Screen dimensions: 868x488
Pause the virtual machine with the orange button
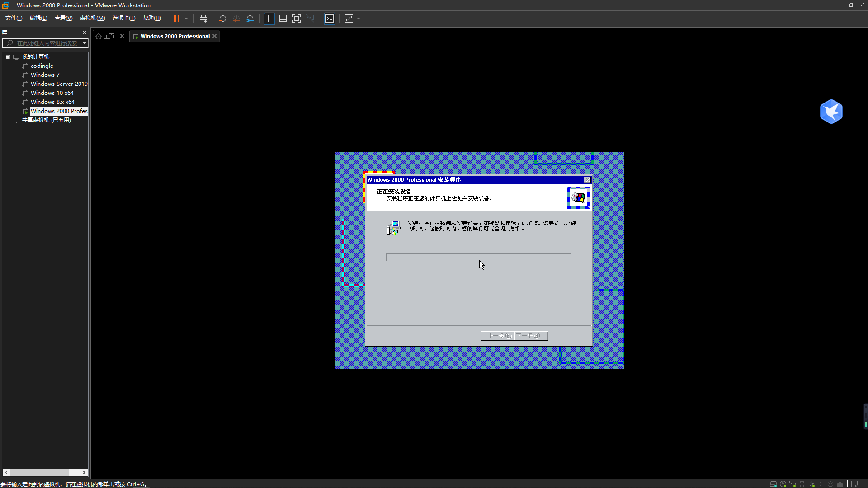(x=176, y=19)
